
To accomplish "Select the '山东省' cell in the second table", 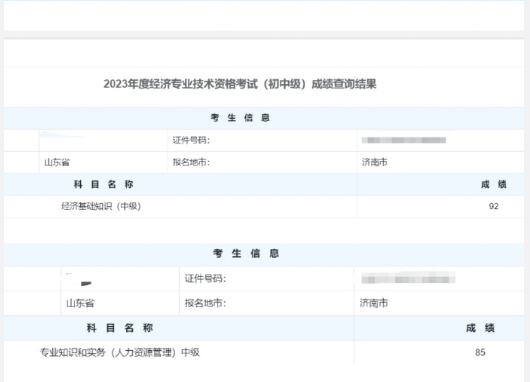I will 80,303.
